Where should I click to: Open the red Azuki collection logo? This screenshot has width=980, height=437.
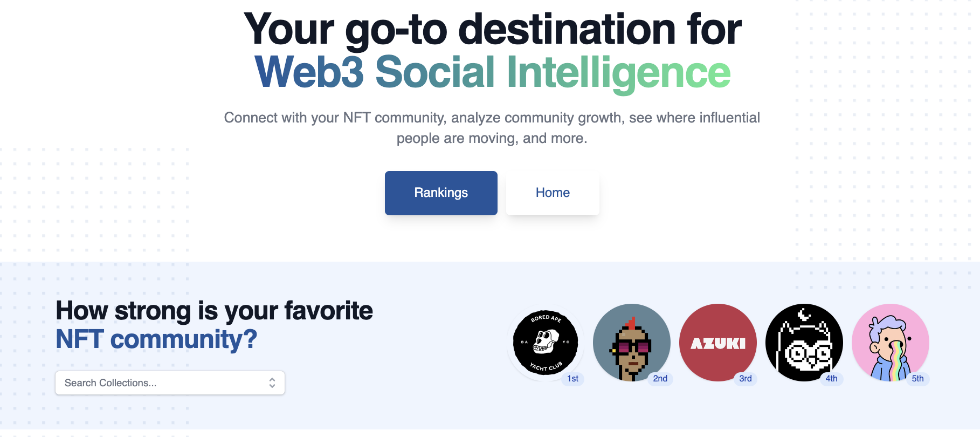[x=717, y=343]
